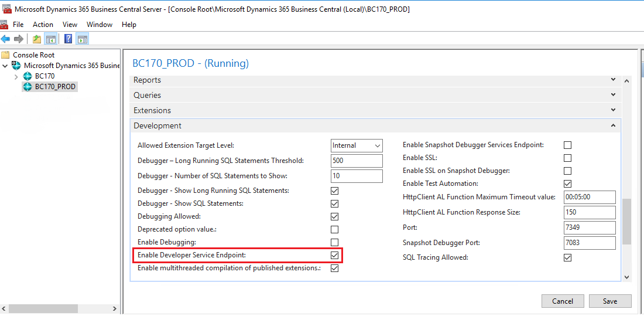Check the Enable SSL checkbox

pyautogui.click(x=568, y=158)
